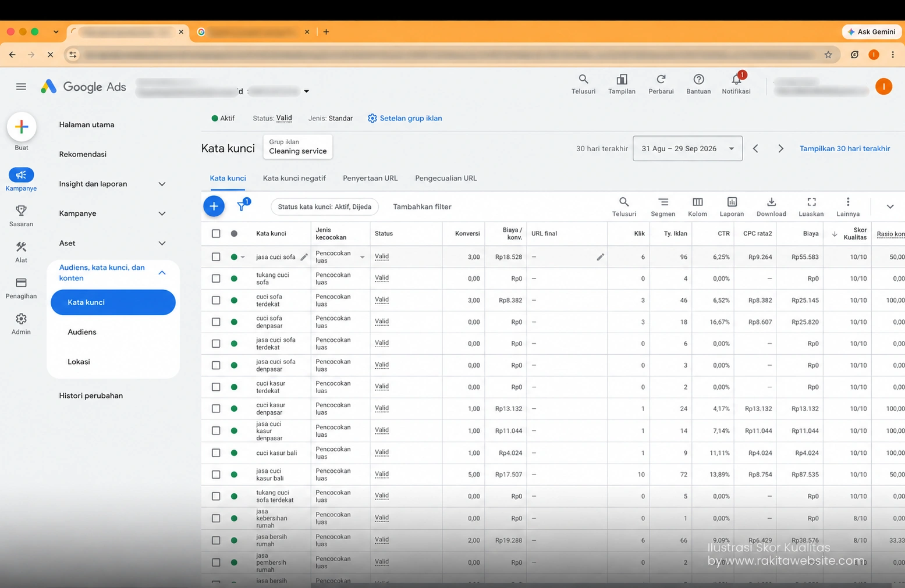This screenshot has height=588, width=905.
Task: Open the Segmen icon in table toolbar
Action: 663,202
